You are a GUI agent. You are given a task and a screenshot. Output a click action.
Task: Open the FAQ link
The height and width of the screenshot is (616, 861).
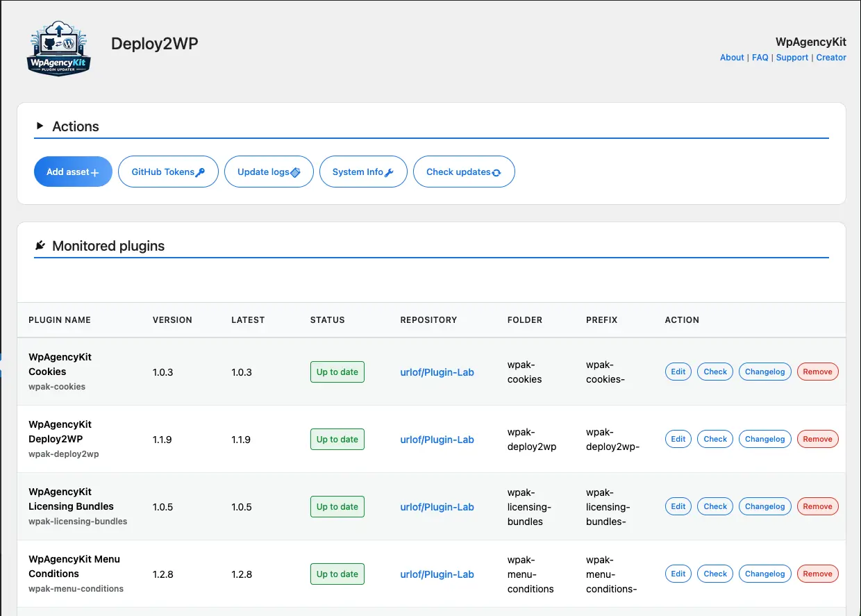760,58
